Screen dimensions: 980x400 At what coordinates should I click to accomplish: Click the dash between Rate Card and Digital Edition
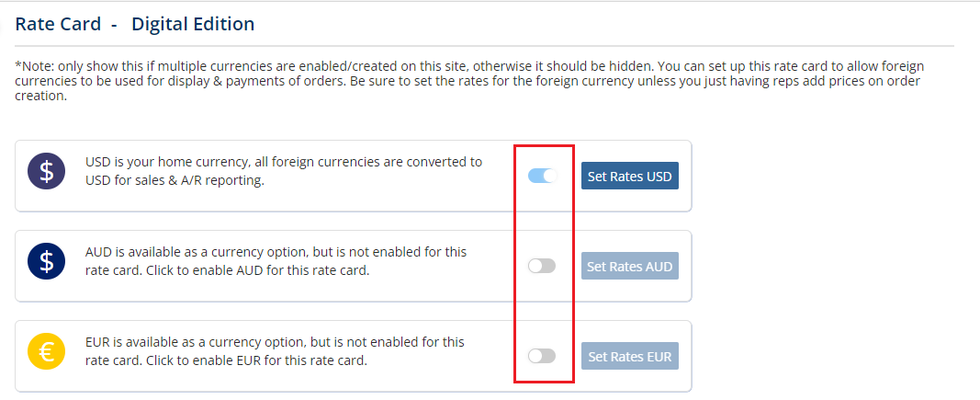[x=115, y=25]
